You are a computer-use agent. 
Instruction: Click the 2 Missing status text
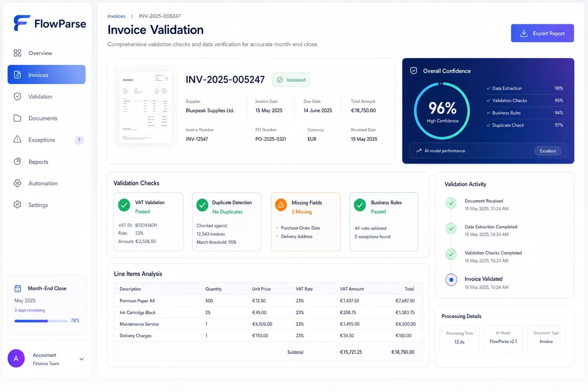[302, 212]
